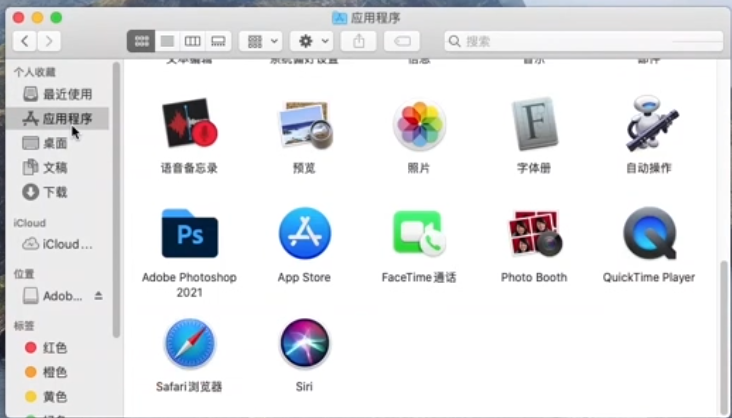The image size is (732, 418).
Task: Open the Adobe Photoshop 2021 folder
Action: click(189, 233)
